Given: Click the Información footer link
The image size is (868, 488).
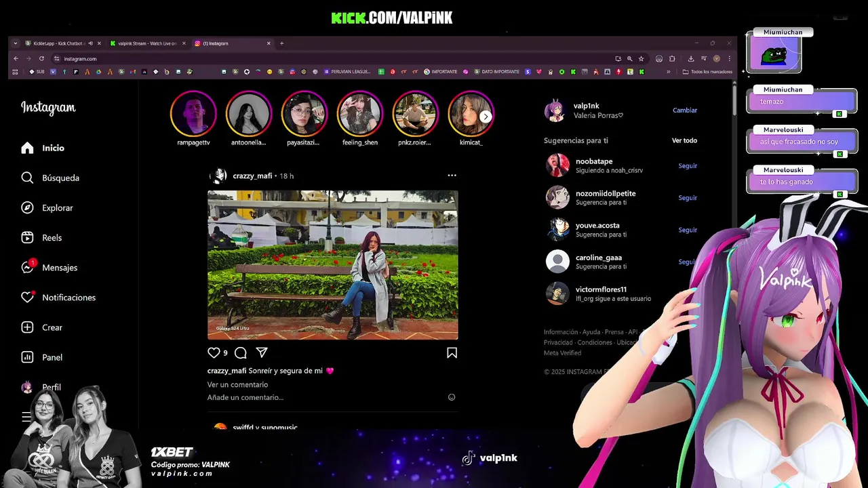Looking at the screenshot, I should 561,332.
